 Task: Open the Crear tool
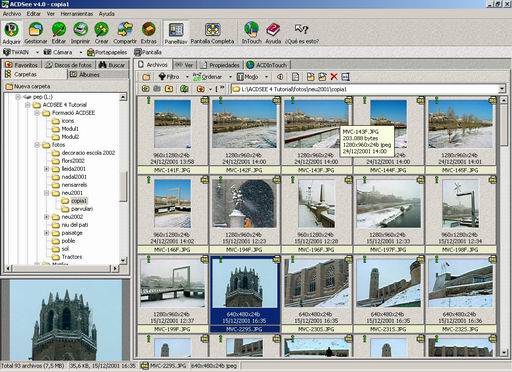[x=101, y=33]
